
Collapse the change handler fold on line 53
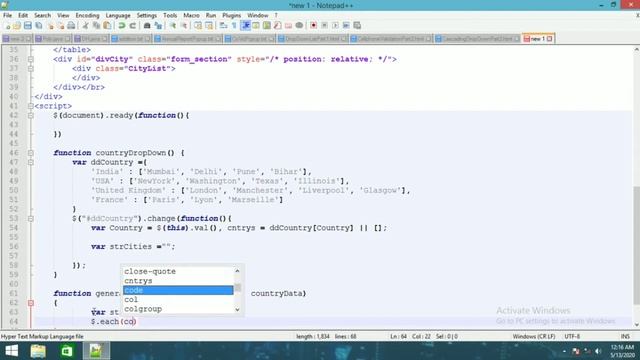tap(31, 219)
